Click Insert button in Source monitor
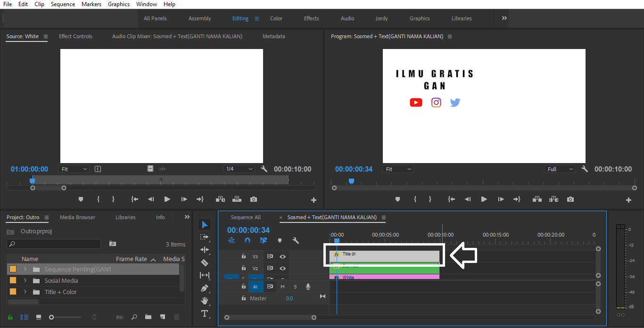Image resolution: width=644 pixels, height=328 pixels. [x=220, y=199]
